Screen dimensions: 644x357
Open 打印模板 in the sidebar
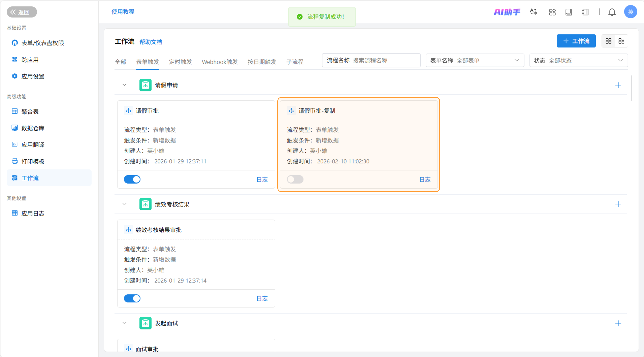click(x=33, y=161)
